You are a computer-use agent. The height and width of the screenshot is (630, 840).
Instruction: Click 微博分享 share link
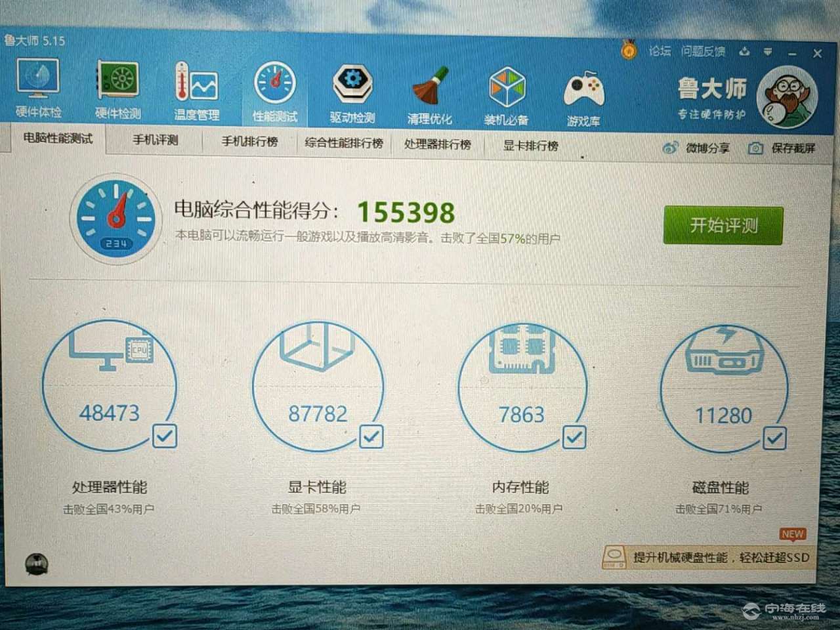point(707,148)
